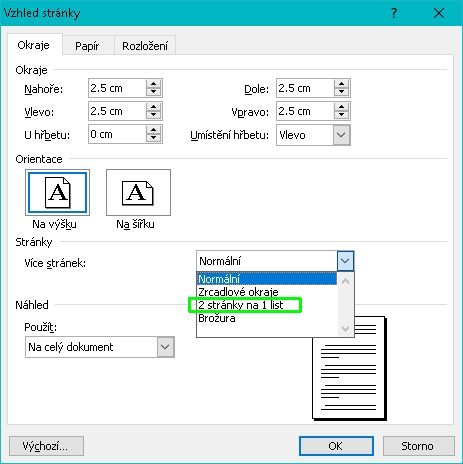Decrease the Vpravo margin with down arrow

(x=341, y=115)
